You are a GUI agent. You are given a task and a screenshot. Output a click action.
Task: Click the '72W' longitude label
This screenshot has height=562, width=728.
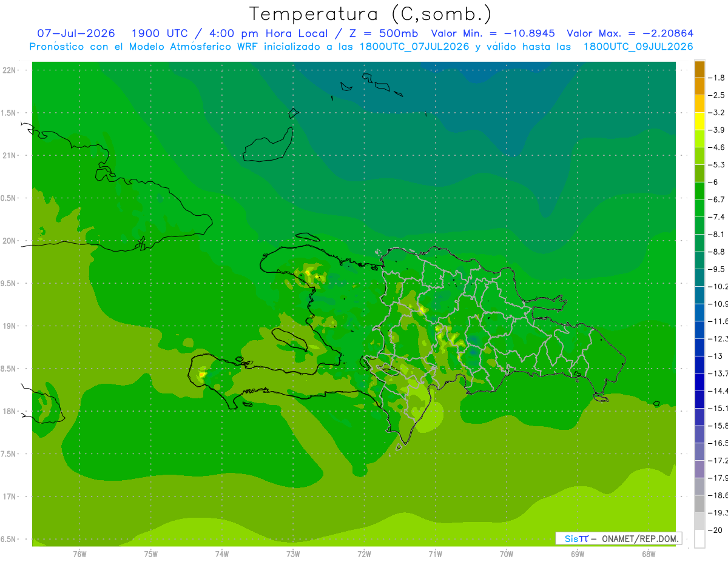[364, 554]
